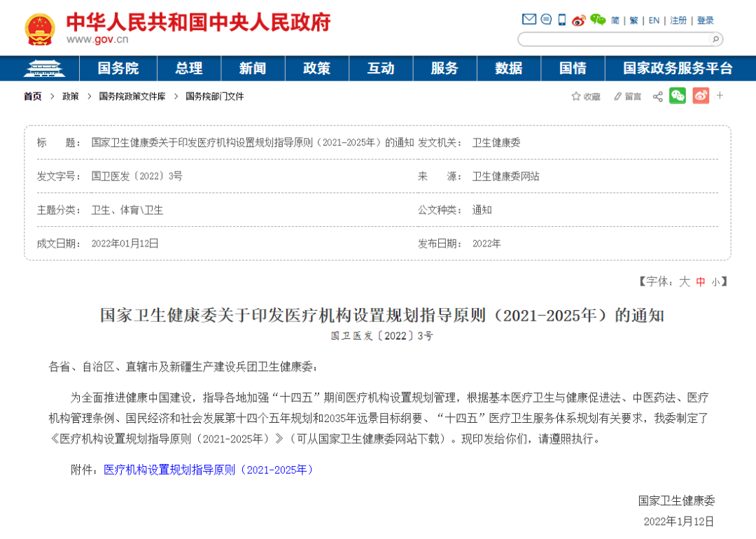This screenshot has width=756, height=539.
Task: Switch to traditional Chinese 繁
Action: point(633,20)
